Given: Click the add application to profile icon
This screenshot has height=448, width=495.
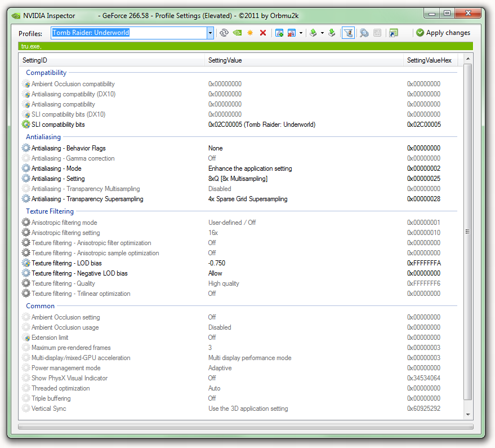Looking at the screenshot, I should pyautogui.click(x=279, y=33).
